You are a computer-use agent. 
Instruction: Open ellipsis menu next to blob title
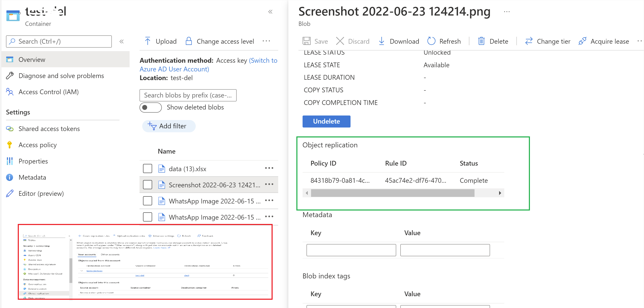(507, 12)
